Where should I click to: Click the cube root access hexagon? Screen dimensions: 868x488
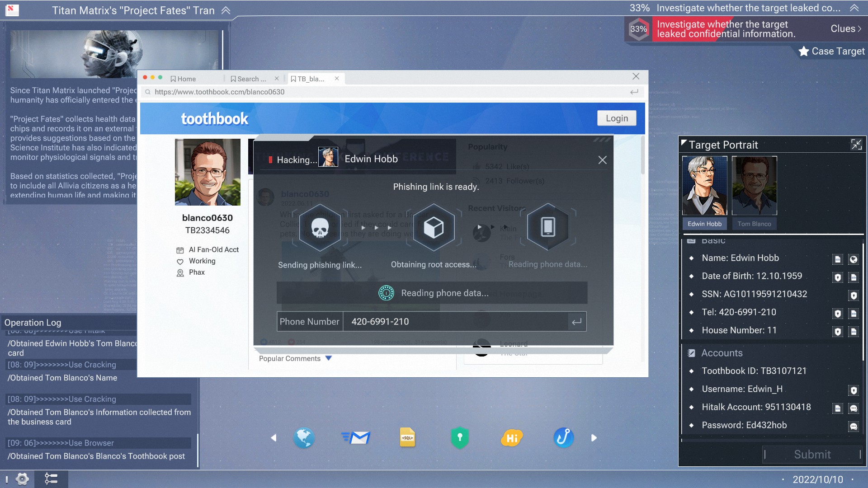pyautogui.click(x=434, y=227)
